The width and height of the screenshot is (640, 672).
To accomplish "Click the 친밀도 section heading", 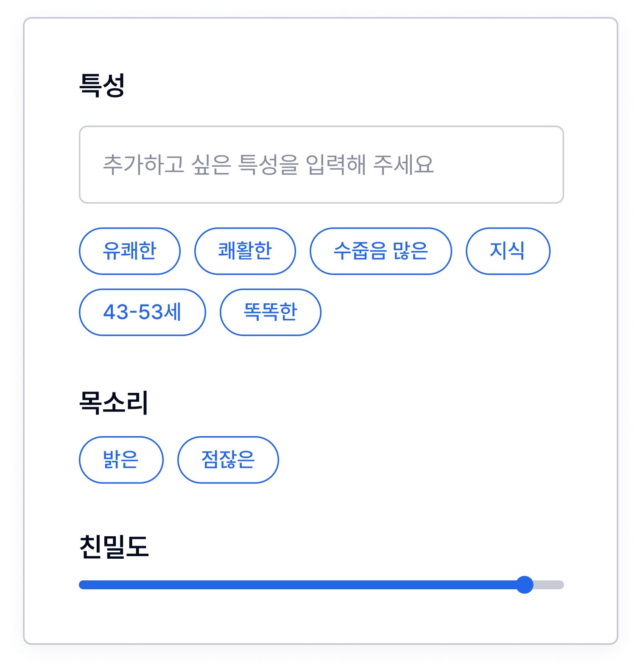I will coord(114,547).
